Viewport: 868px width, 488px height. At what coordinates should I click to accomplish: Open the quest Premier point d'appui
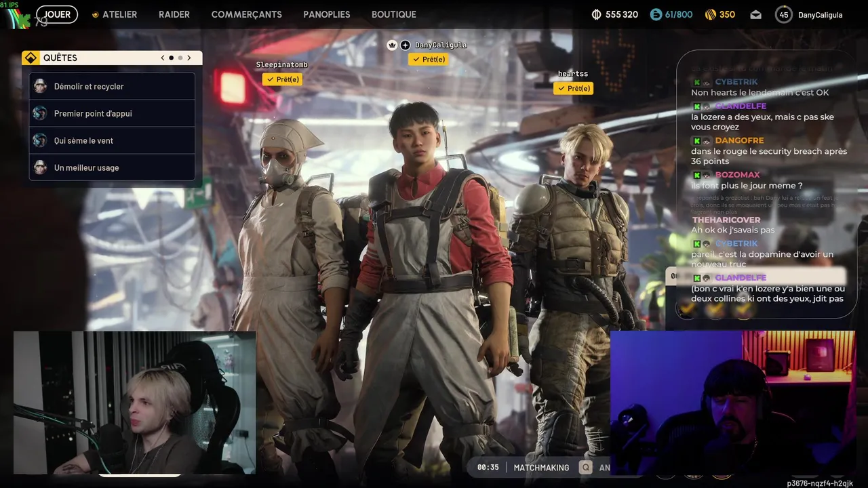click(x=112, y=113)
